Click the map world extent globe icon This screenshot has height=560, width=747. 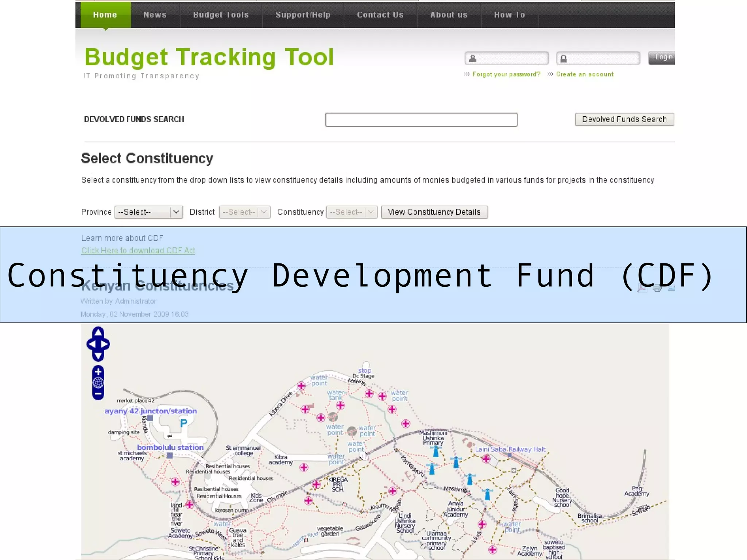pyautogui.click(x=98, y=383)
